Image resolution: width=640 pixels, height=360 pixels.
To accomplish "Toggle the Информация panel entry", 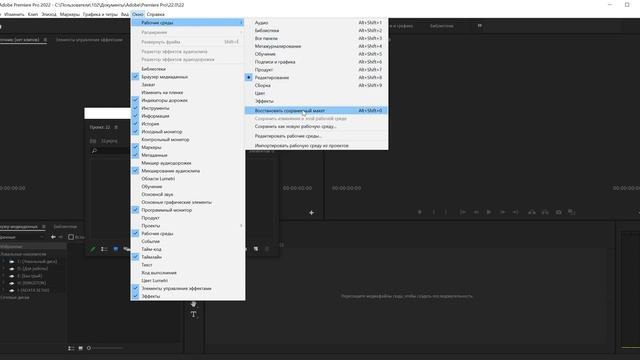I will tap(188, 116).
